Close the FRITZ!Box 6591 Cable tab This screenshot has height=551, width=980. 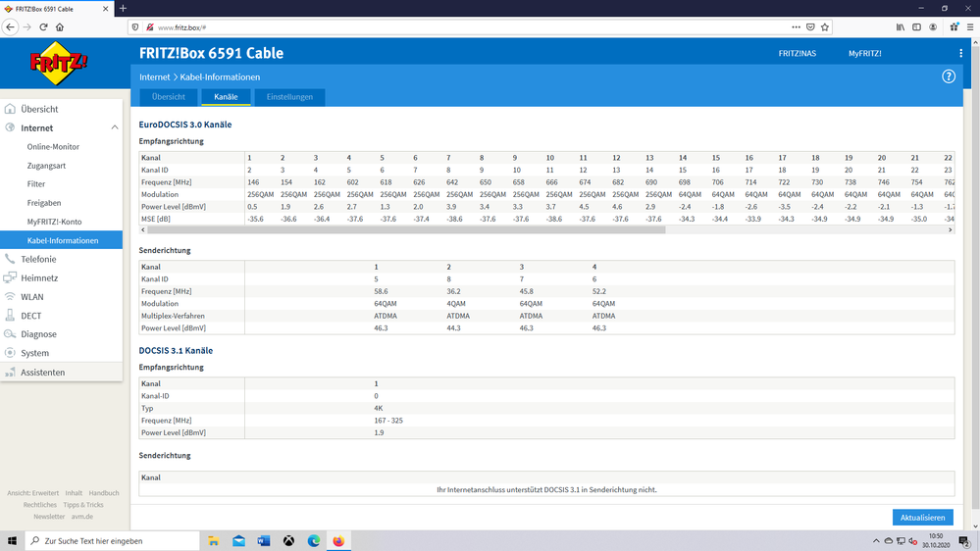[x=105, y=9]
